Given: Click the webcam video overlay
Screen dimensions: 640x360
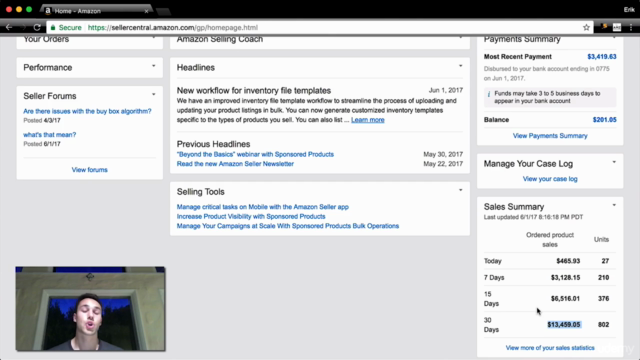Looking at the screenshot, I should 90,309.
